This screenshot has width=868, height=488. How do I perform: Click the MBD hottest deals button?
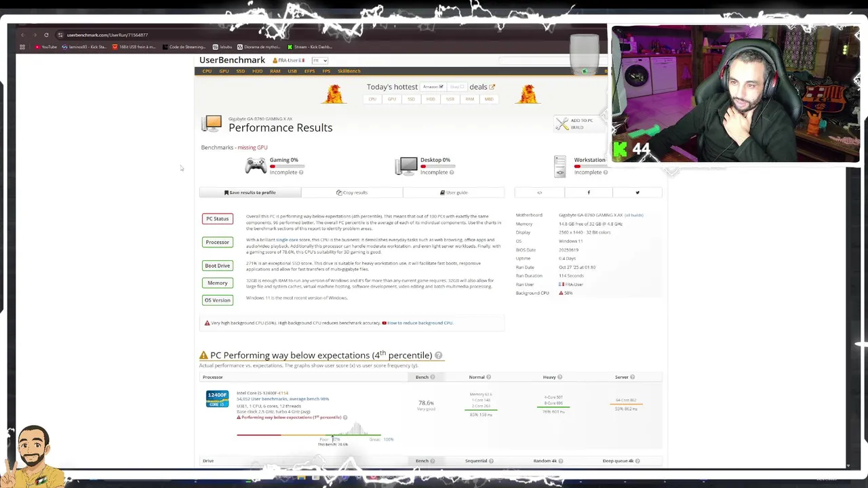pos(489,99)
